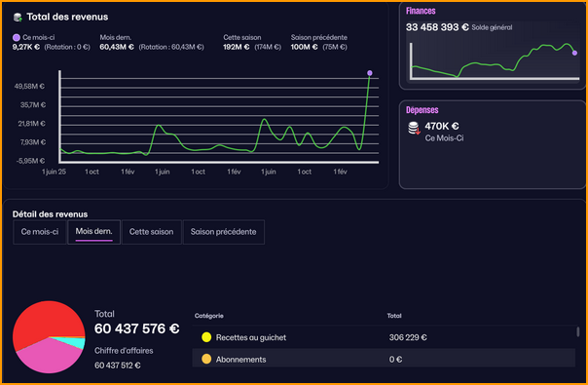The image size is (588, 385).
Task: Open the Dépenses panel heading
Action: (422, 110)
